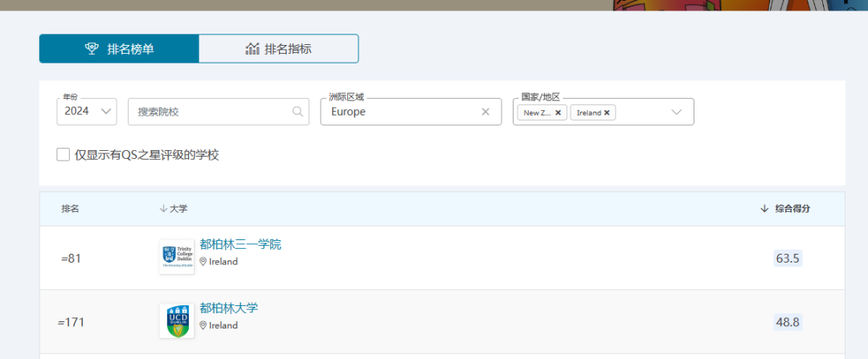The height and width of the screenshot is (359, 868).
Task: Open the 年份 2024 year dropdown
Action: pos(86,112)
